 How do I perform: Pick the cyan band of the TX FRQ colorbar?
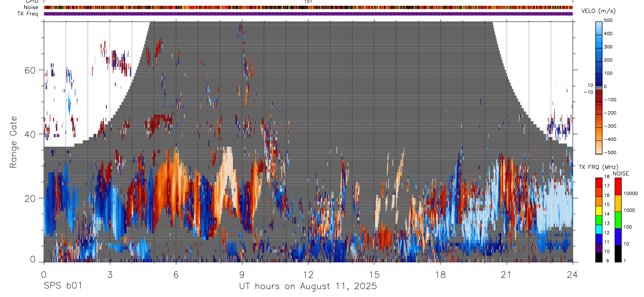tap(599, 229)
